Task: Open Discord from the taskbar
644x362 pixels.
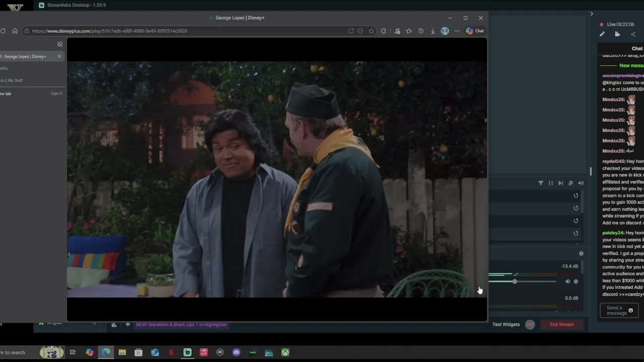Action: (236, 352)
